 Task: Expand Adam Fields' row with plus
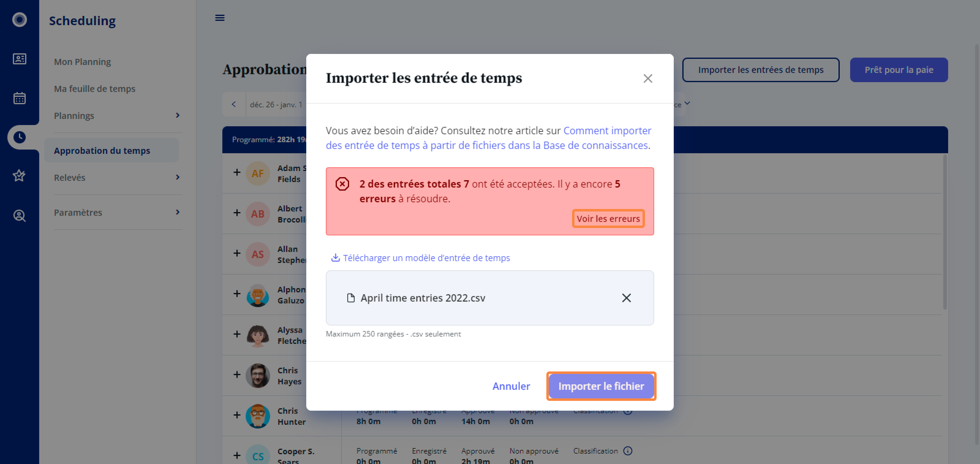tap(237, 173)
